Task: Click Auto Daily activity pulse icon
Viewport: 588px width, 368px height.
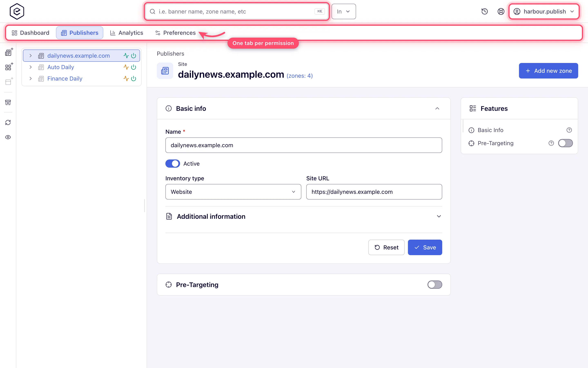Action: tap(126, 67)
